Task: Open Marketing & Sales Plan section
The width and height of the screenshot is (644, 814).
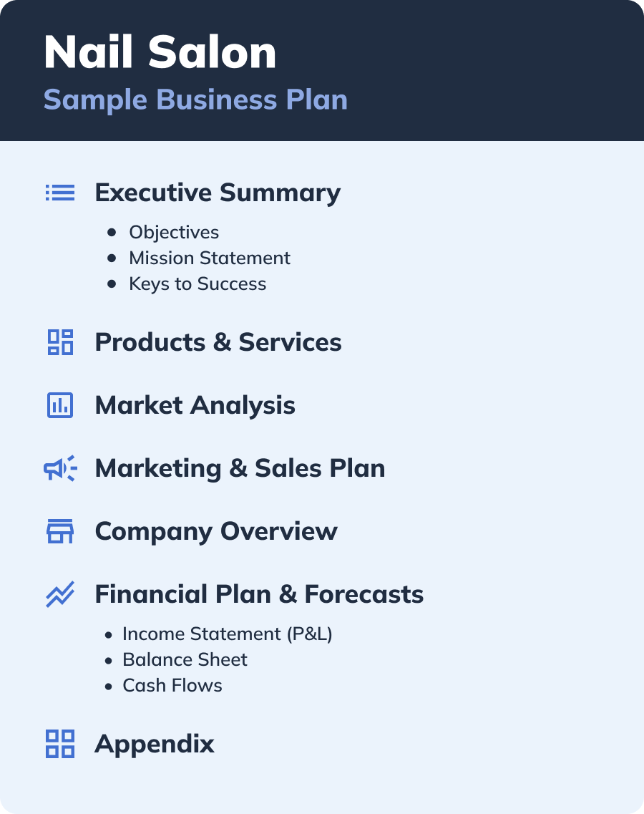Action: (240, 468)
